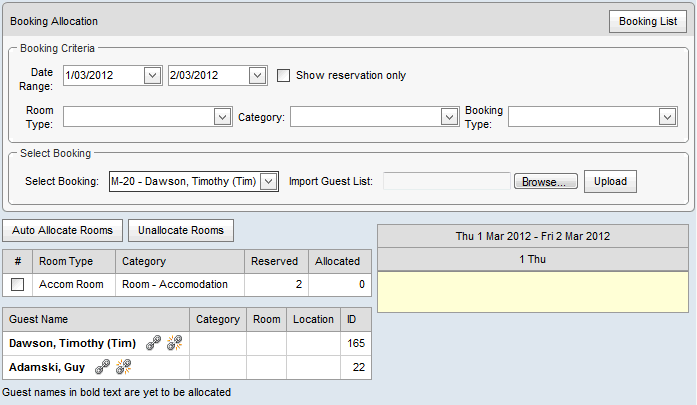Click guest ID 22
Image resolution: width=697 pixels, height=405 pixels.
[356, 367]
